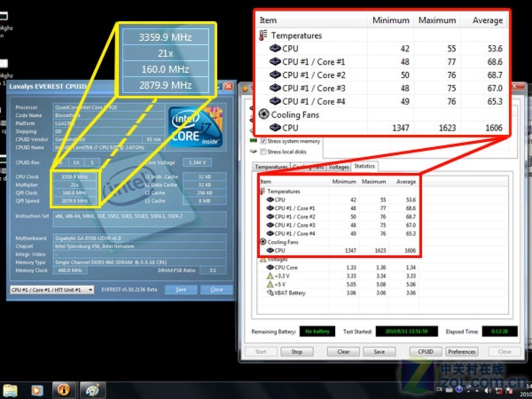
Task: Click the Intel Core i7 inside logo
Action: click(x=195, y=126)
